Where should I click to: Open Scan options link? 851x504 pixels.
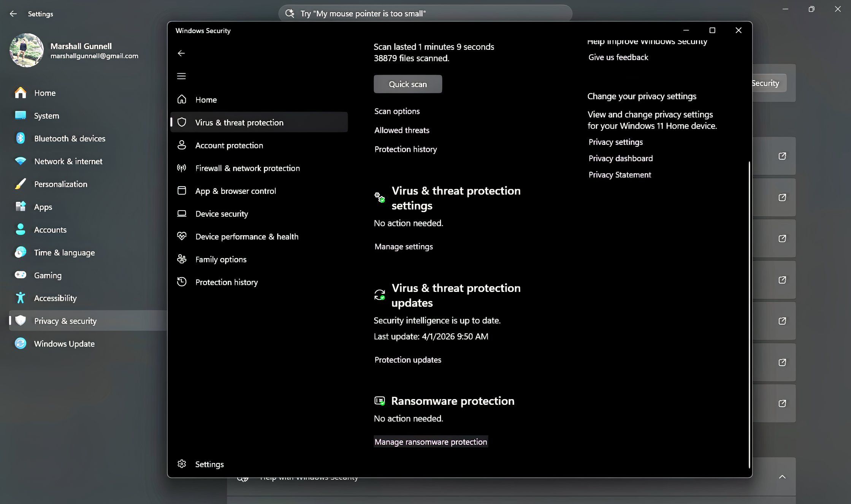pyautogui.click(x=397, y=111)
